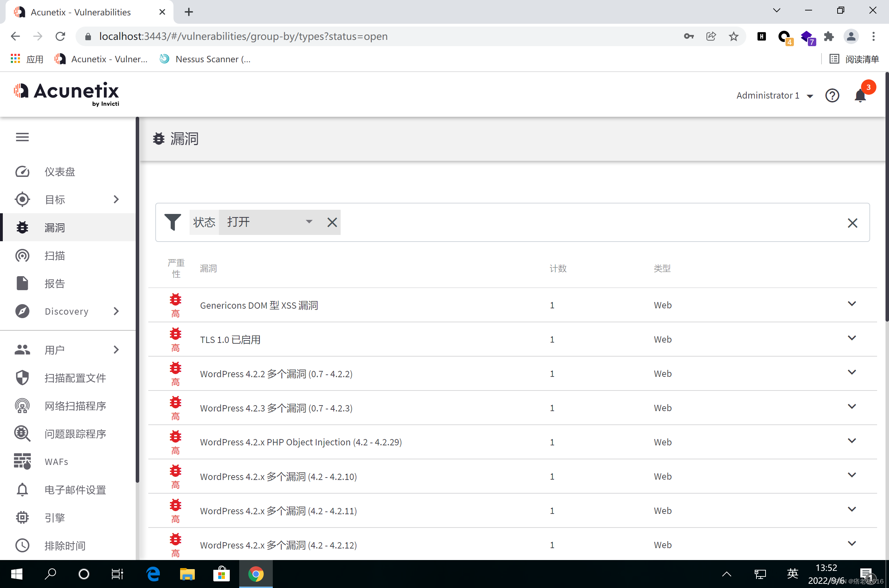Viewport: 889px width, 588px height.
Task: Open Microsoft Edge from taskbar
Action: pos(153,574)
